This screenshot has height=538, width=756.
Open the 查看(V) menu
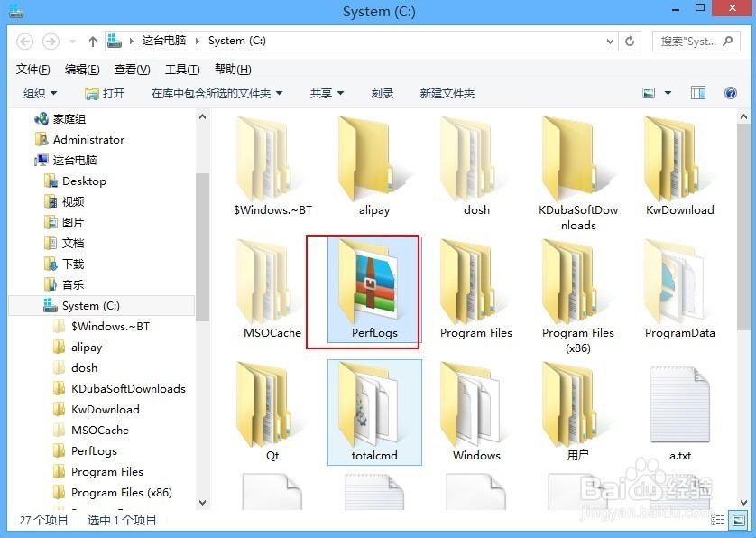(x=132, y=69)
